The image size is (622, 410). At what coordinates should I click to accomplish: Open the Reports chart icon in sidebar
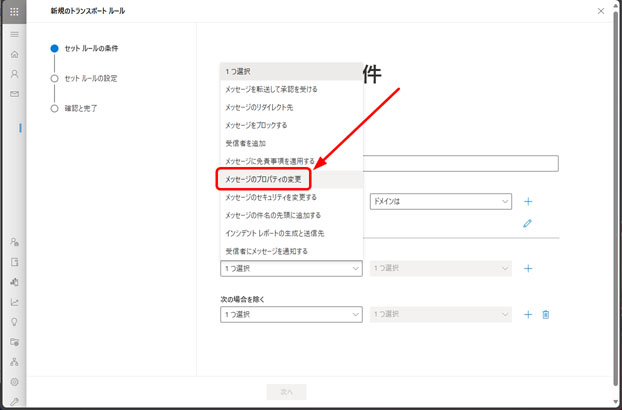point(14,302)
